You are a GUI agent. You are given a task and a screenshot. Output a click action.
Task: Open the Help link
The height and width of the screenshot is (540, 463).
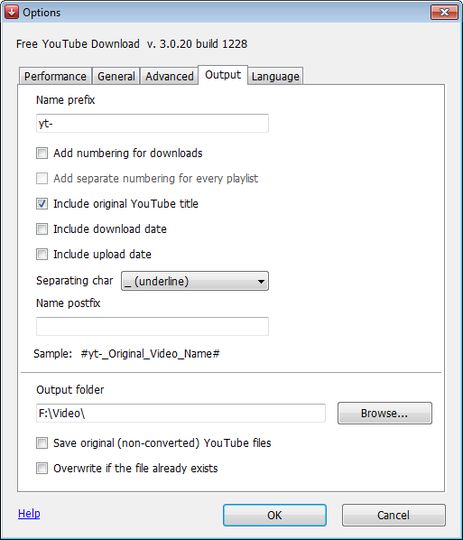(29, 513)
